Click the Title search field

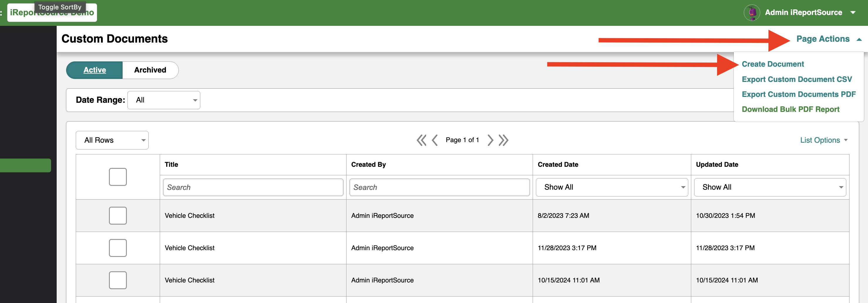[253, 187]
